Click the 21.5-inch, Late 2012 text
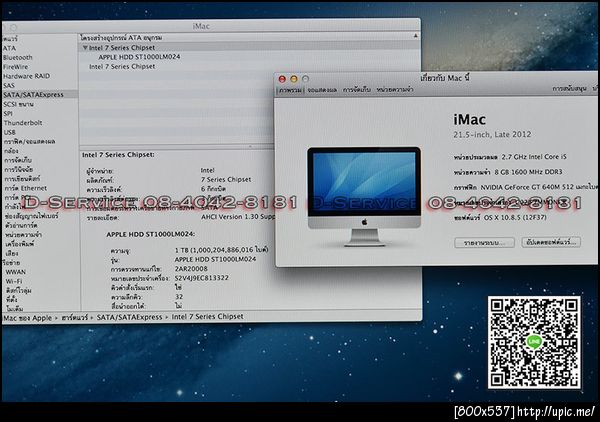Screen dimensions: 600x422 [492, 135]
